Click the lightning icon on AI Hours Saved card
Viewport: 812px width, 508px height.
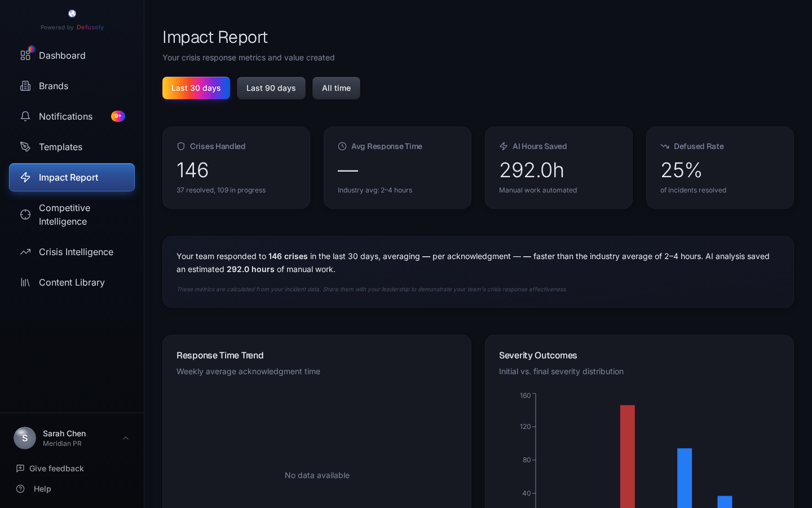coord(504,146)
